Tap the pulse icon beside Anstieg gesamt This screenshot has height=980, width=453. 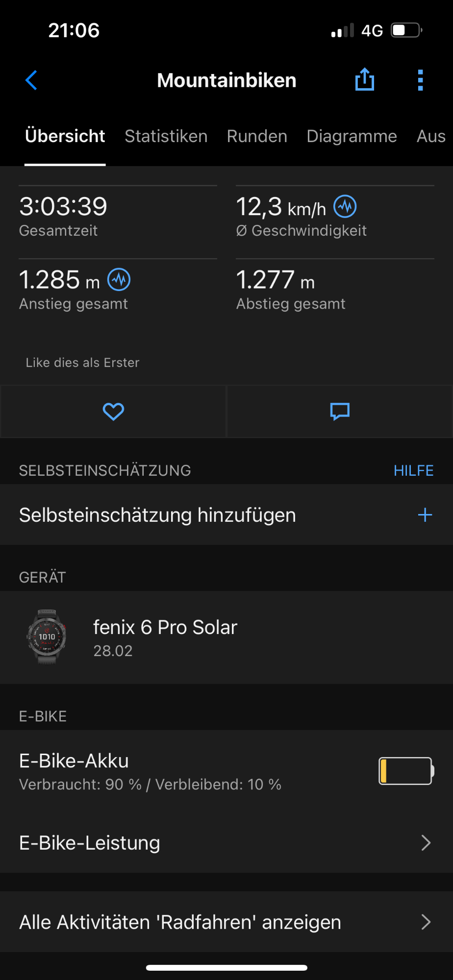(119, 280)
